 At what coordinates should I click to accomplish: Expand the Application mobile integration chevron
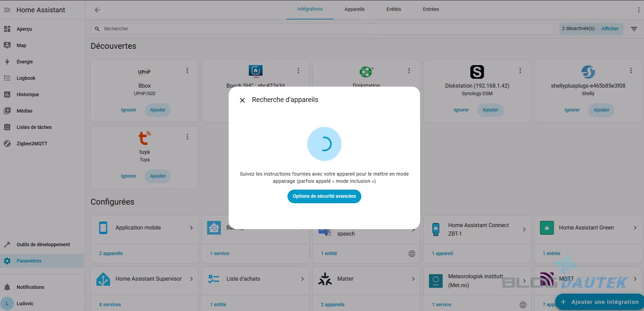191,228
